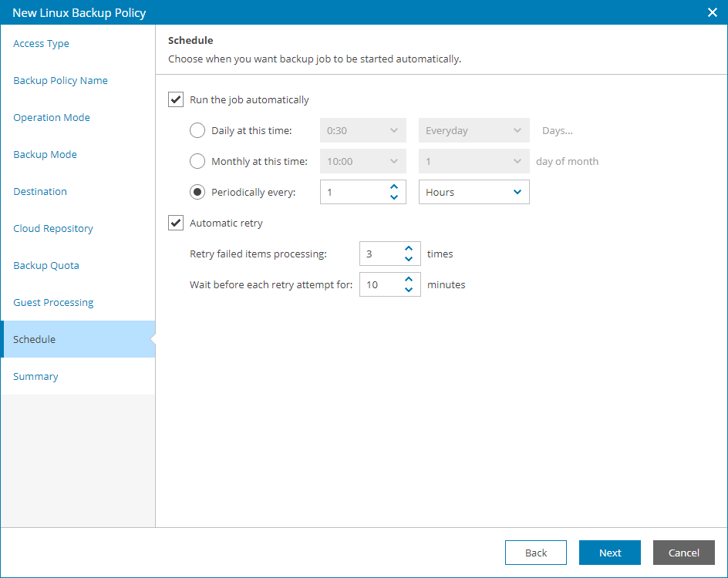Select the 'Monthly at this time' radio button

(x=197, y=161)
